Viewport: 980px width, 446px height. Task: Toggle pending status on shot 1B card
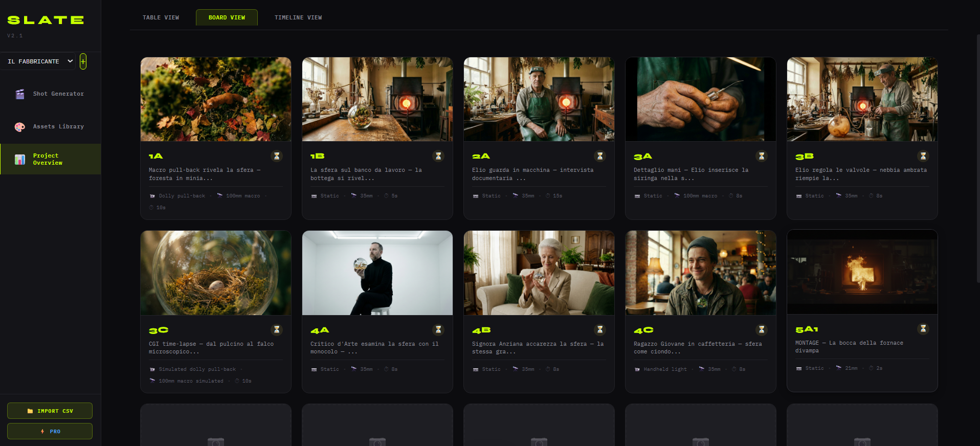(x=438, y=156)
